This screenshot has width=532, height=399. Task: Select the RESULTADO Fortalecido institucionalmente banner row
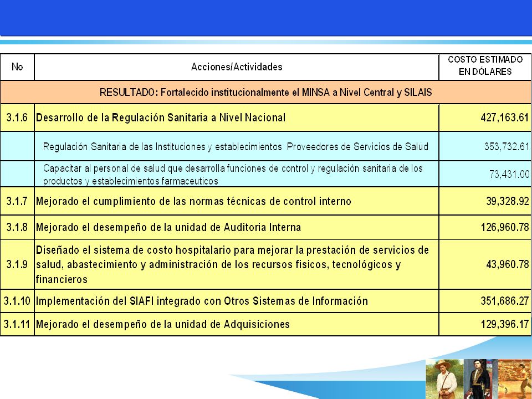[x=265, y=93]
